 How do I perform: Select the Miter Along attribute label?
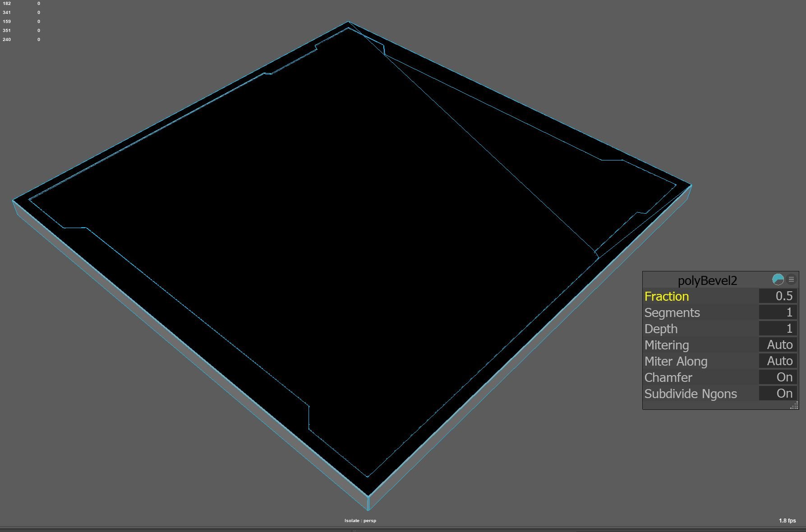click(x=676, y=362)
